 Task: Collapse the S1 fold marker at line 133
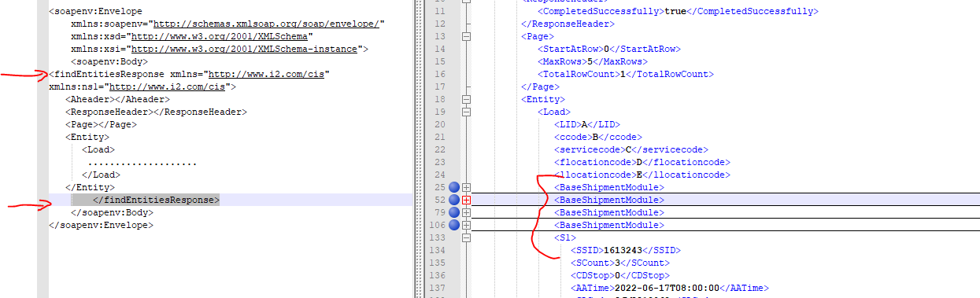467,237
